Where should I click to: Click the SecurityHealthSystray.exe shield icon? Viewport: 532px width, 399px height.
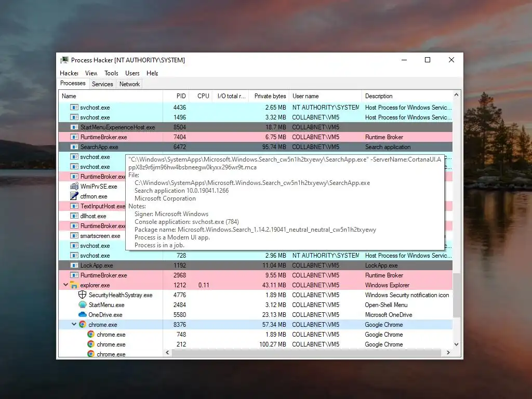[83, 295]
